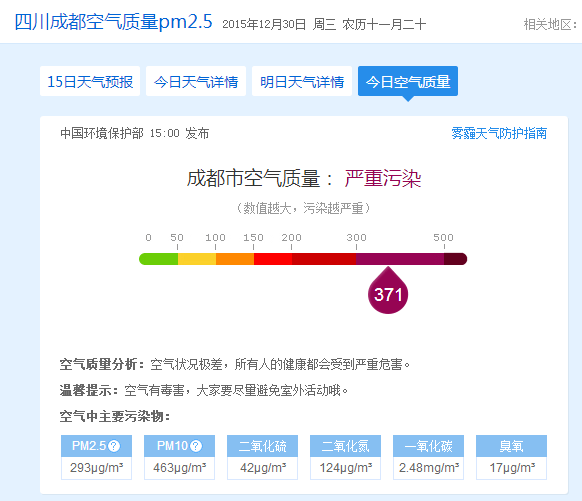Click the 42μg/m³ value
Image resolution: width=582 pixels, height=501 pixels.
[262, 468]
